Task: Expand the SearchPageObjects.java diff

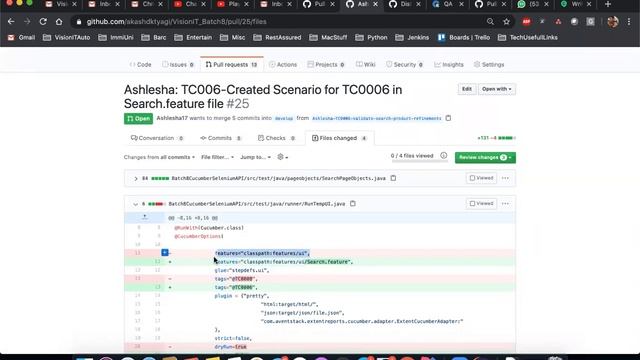Action: pos(136,178)
